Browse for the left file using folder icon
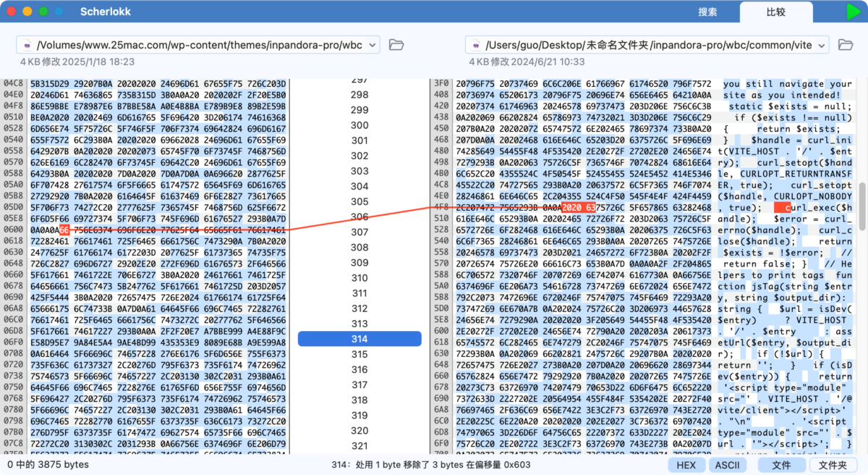This screenshot has height=475, width=868. tap(396, 45)
